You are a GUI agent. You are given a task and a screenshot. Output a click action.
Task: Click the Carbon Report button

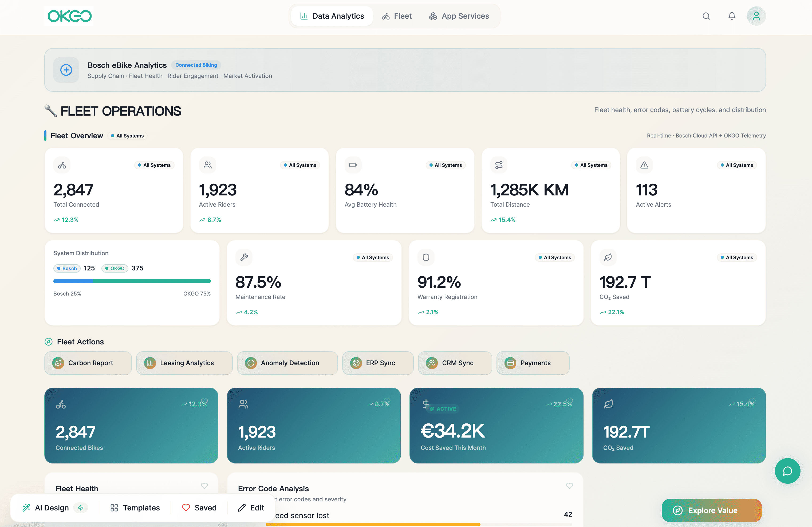pos(88,363)
